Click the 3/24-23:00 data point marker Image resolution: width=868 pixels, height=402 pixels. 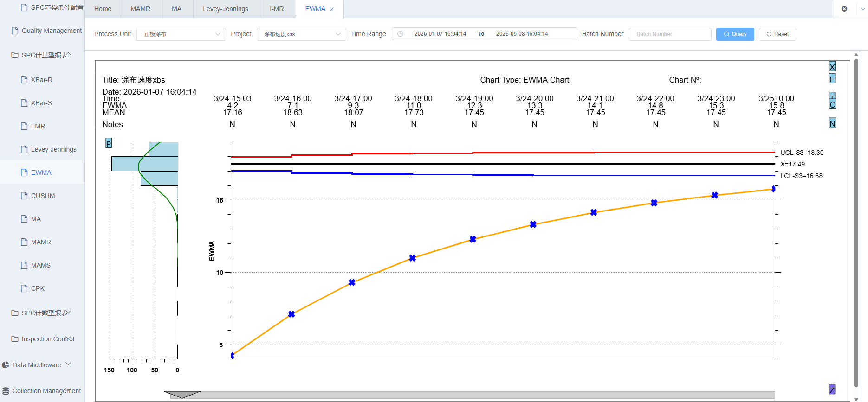click(x=715, y=195)
